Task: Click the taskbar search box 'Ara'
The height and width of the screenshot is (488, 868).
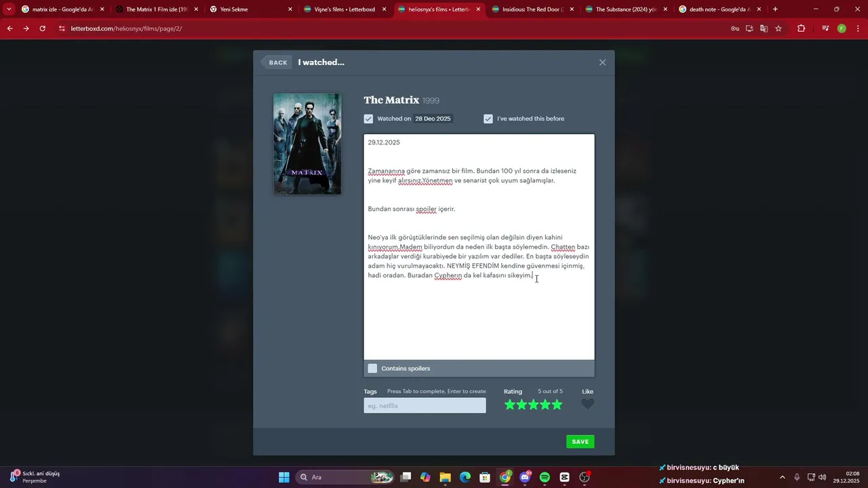Action: 346,477
